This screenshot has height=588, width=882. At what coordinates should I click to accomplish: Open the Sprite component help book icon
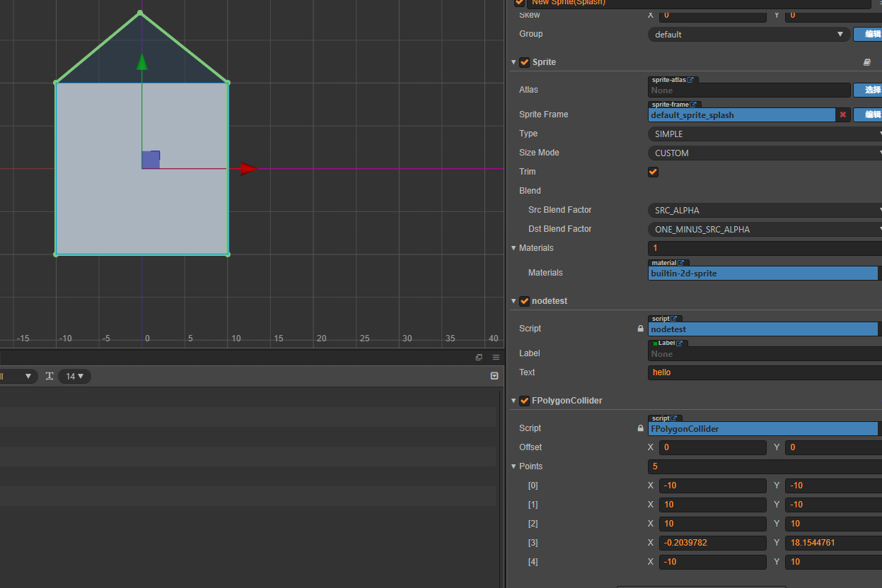click(867, 62)
